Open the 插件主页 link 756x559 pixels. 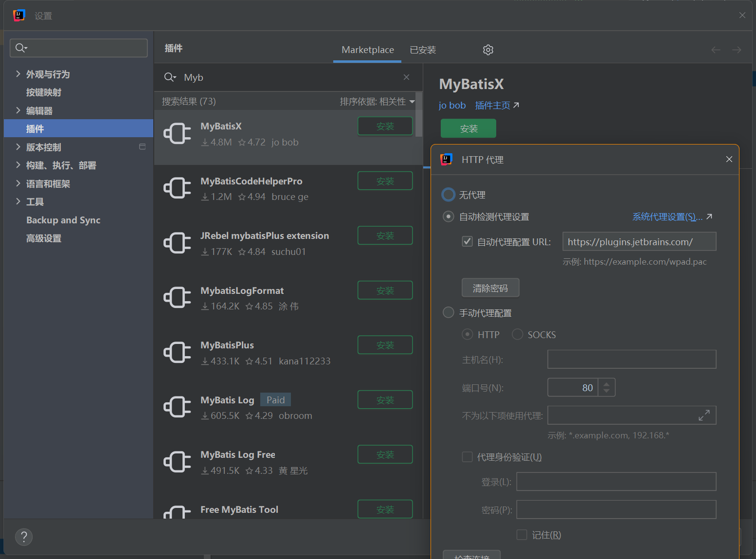(492, 105)
